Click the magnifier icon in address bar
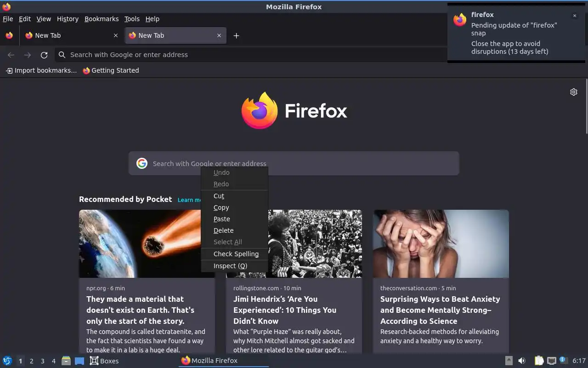The image size is (588, 368). click(62, 55)
